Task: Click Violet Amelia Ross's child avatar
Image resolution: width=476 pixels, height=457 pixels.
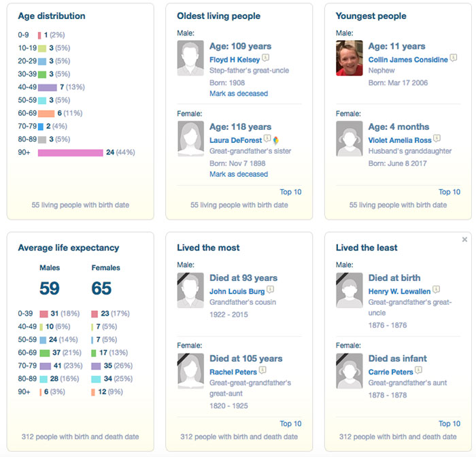Action: 350,139
